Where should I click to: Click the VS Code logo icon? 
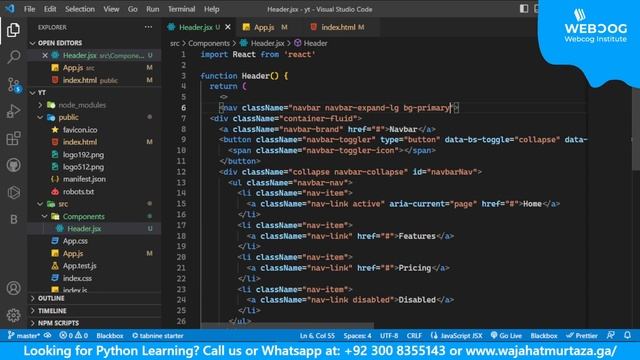tap(10, 9)
